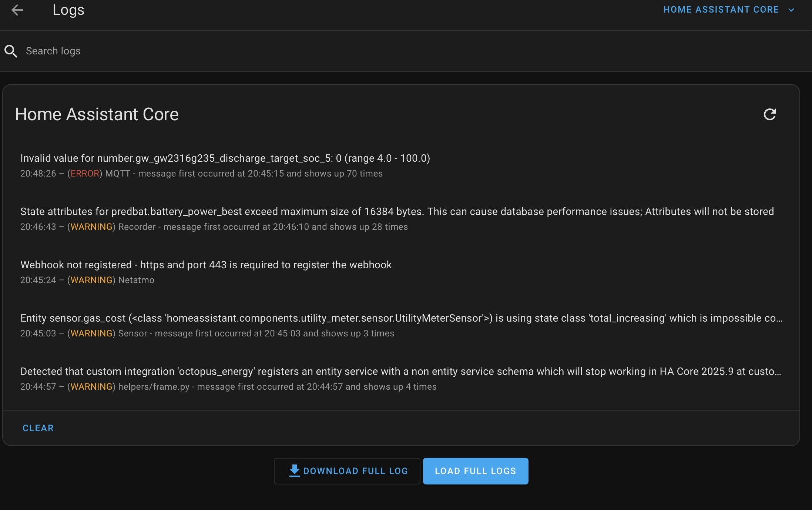Download the full log
812x510 pixels.
tap(347, 471)
